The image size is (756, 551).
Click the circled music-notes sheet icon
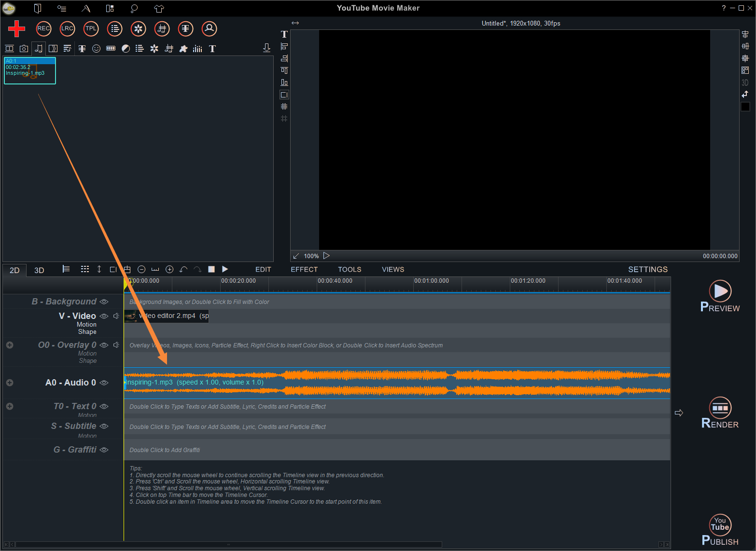coord(162,28)
